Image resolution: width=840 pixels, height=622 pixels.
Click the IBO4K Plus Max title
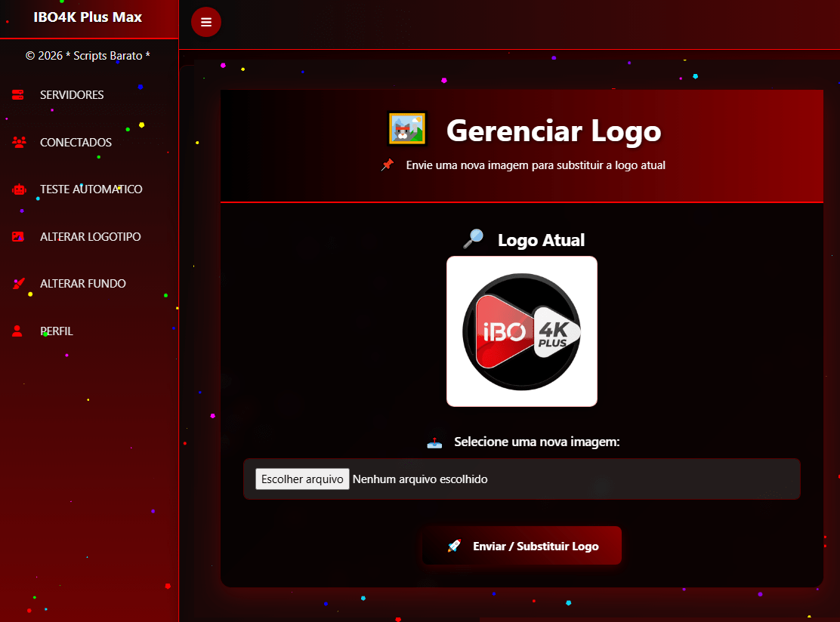coord(88,17)
